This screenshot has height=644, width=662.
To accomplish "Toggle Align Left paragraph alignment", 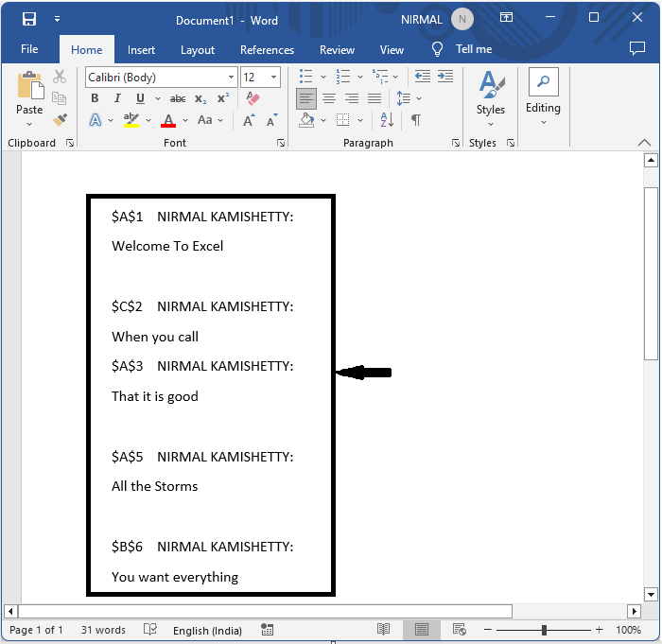I will (x=306, y=98).
